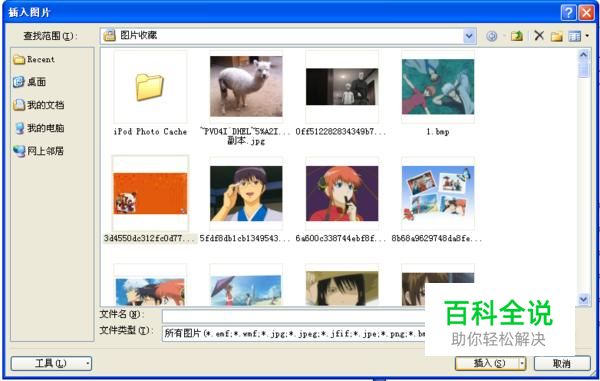Viewport: 600px width, 381px height.
Task: Select the thumbnail with two characters in the bottom row
Action: (x=150, y=291)
